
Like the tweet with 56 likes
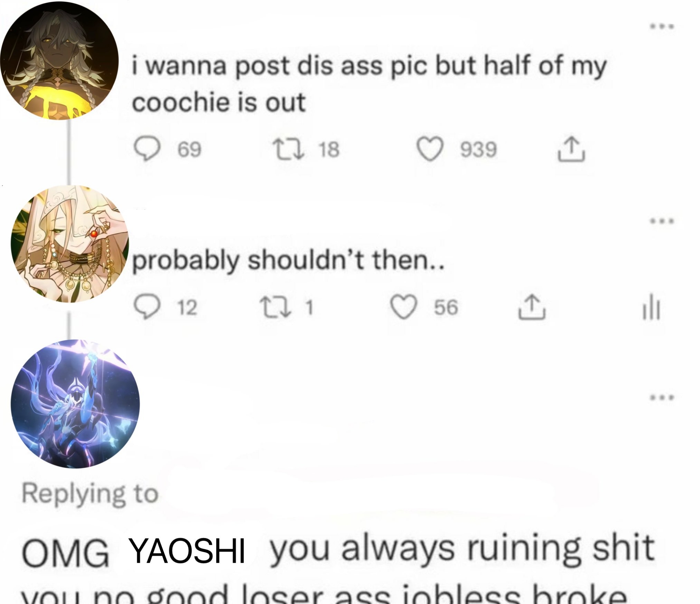pyautogui.click(x=404, y=307)
